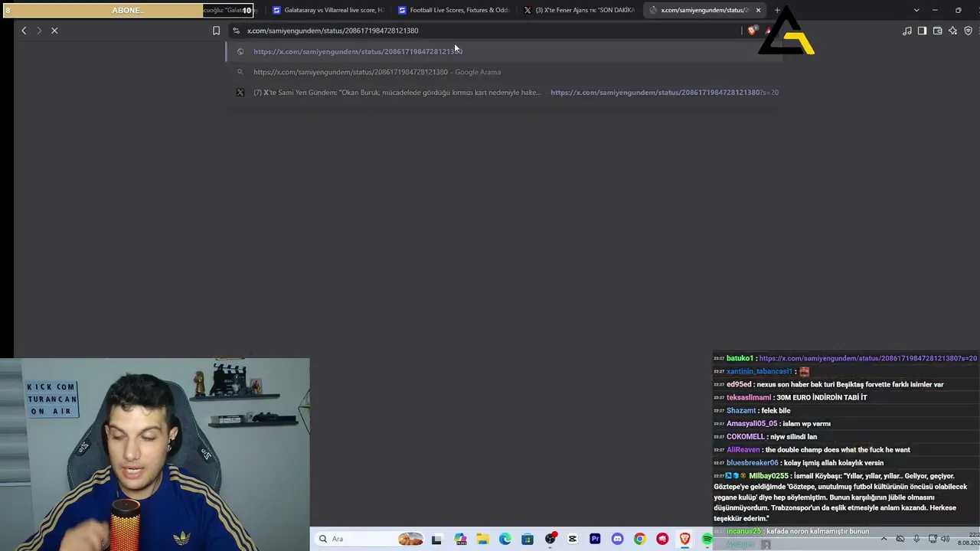Open Discord from the taskbar
Screen dimensions: 980x551
click(618, 539)
